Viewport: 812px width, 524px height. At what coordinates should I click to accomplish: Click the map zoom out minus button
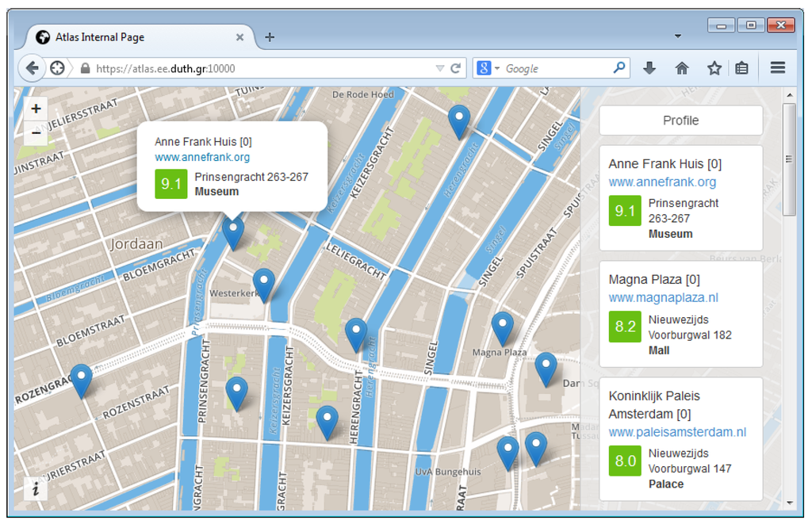36,134
